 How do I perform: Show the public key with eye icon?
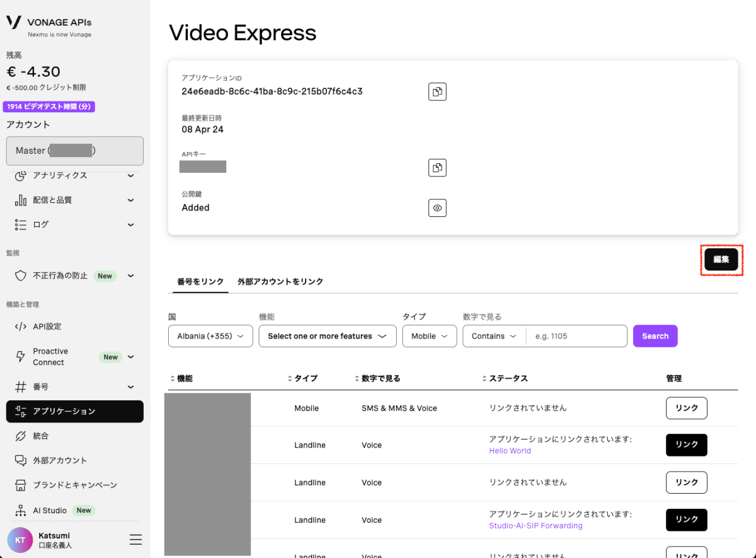coord(437,207)
